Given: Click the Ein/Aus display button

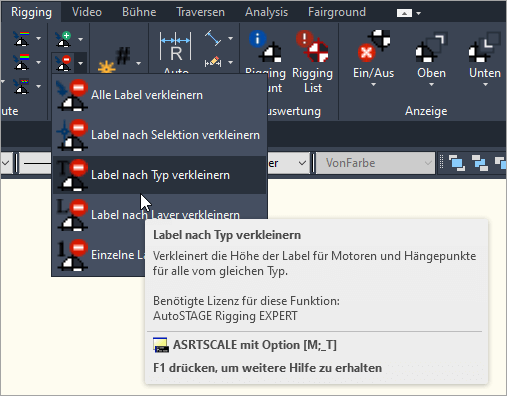Looking at the screenshot, I should [373, 58].
